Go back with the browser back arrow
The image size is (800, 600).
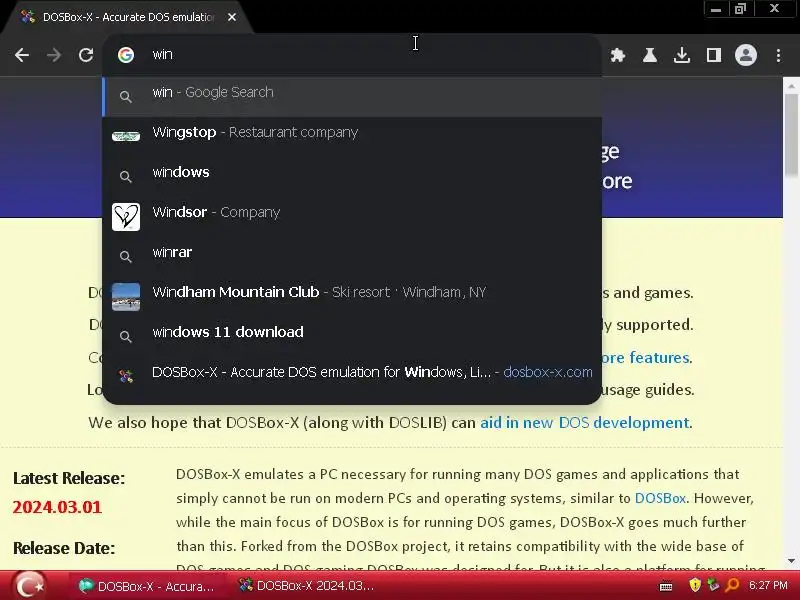pyautogui.click(x=22, y=55)
